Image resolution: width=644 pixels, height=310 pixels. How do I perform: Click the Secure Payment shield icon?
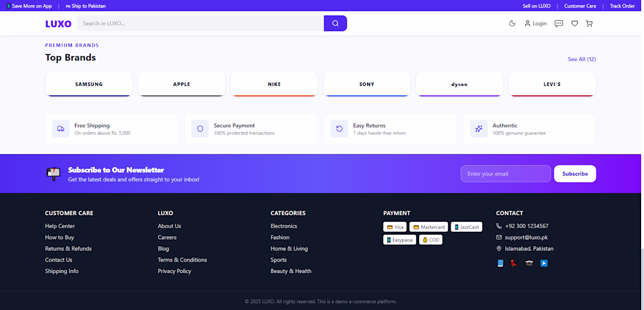tap(200, 129)
